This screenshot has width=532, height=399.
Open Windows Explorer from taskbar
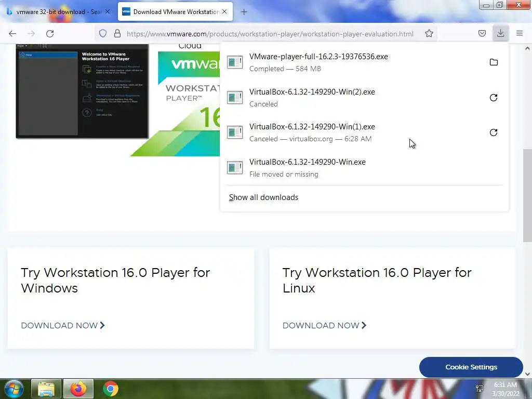tap(46, 389)
